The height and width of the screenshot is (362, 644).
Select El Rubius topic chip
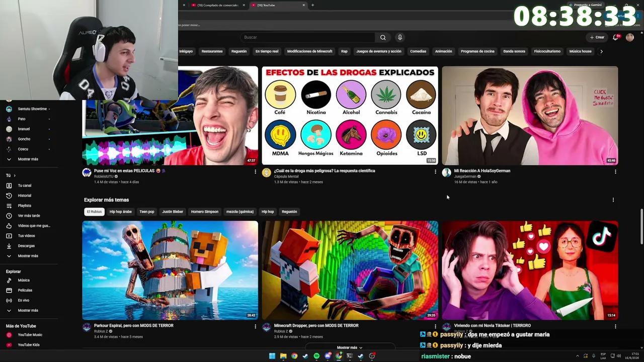pos(94,212)
